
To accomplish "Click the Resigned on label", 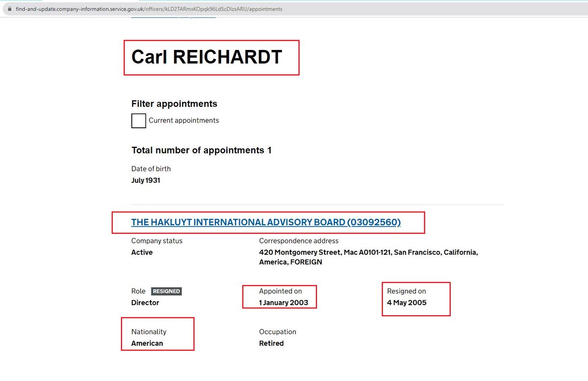I will pos(407,291).
